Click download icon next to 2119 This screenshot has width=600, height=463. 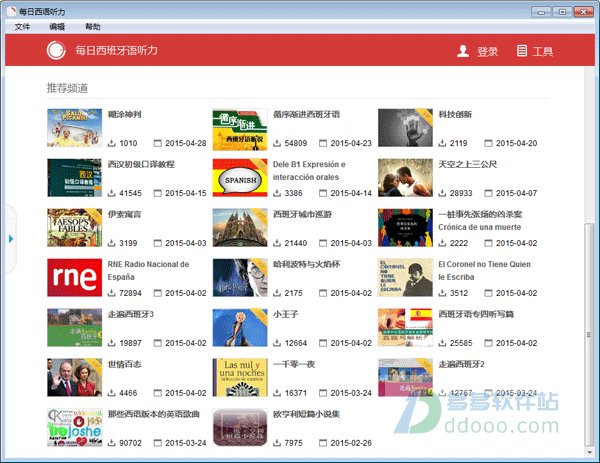point(442,143)
